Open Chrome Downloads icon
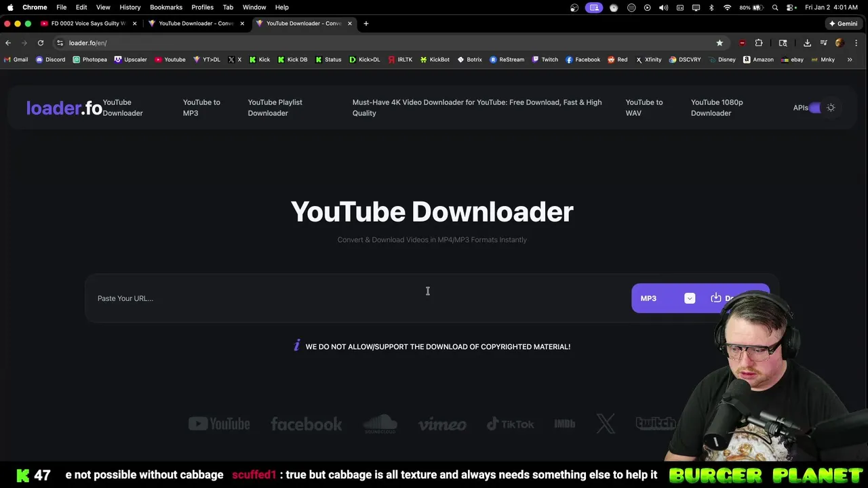Viewport: 868px width, 488px height. [x=807, y=43]
